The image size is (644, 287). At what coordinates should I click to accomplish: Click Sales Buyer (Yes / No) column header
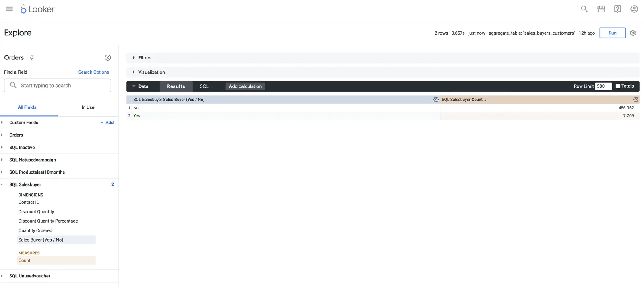click(x=169, y=100)
